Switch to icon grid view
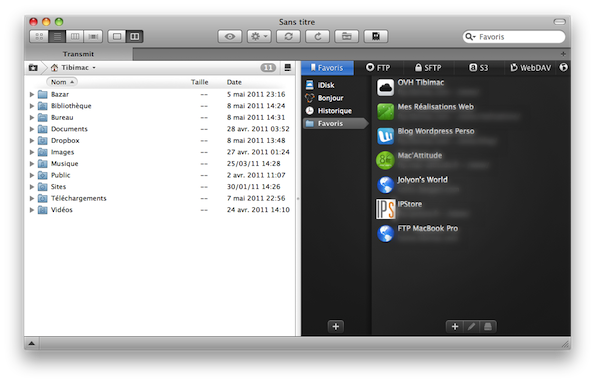595x383 pixels. 39,36
